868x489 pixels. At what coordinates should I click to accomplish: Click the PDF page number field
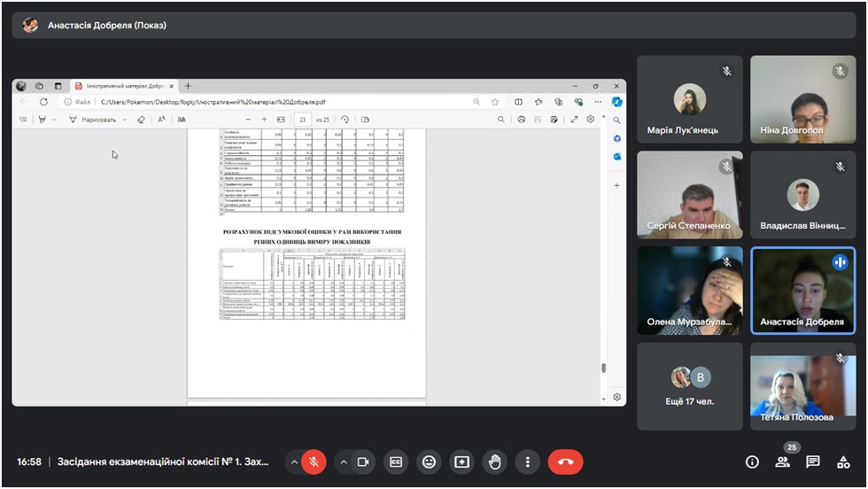(304, 120)
